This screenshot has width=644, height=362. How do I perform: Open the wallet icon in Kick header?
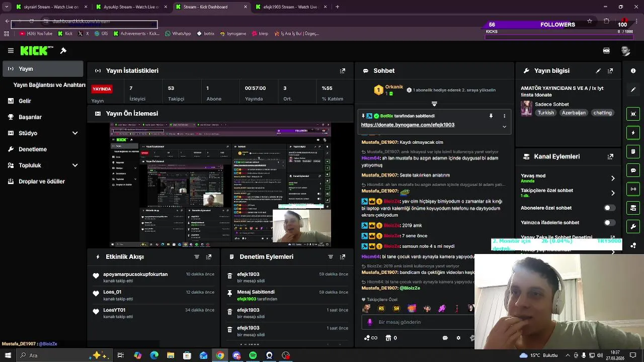click(x=606, y=51)
